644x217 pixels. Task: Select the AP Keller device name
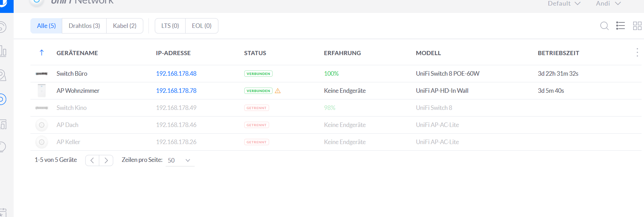(68, 142)
